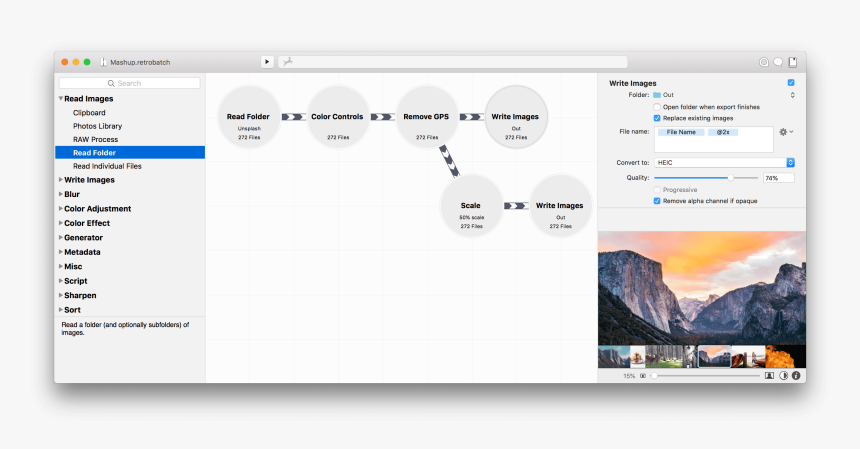Screen dimensions: 860x449
Task: Select the top Write Images node
Action: pos(516,117)
